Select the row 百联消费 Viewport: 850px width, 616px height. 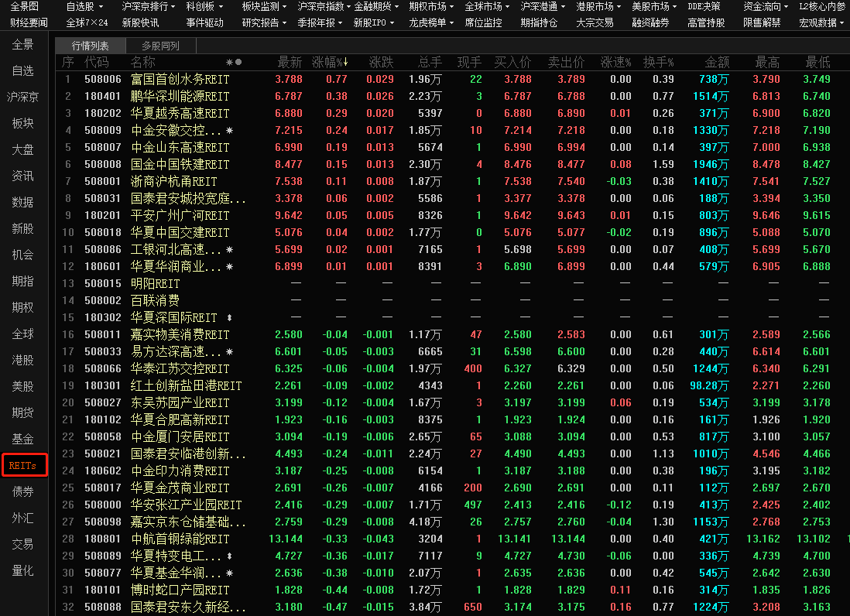click(x=453, y=301)
